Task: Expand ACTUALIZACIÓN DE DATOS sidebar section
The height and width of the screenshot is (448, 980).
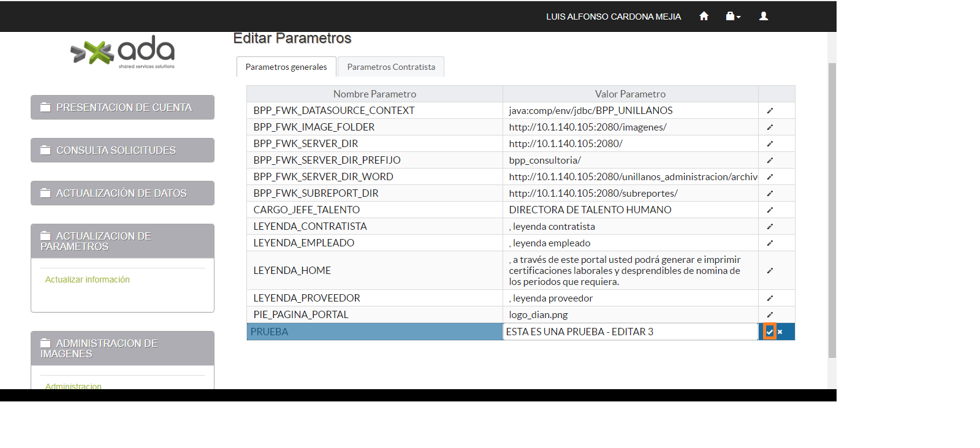Action: pyautogui.click(x=123, y=193)
